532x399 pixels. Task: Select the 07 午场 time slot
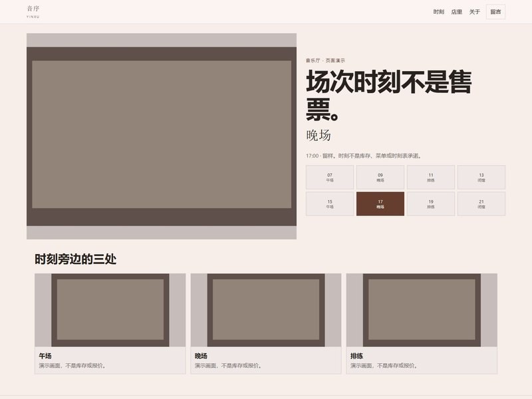point(330,177)
